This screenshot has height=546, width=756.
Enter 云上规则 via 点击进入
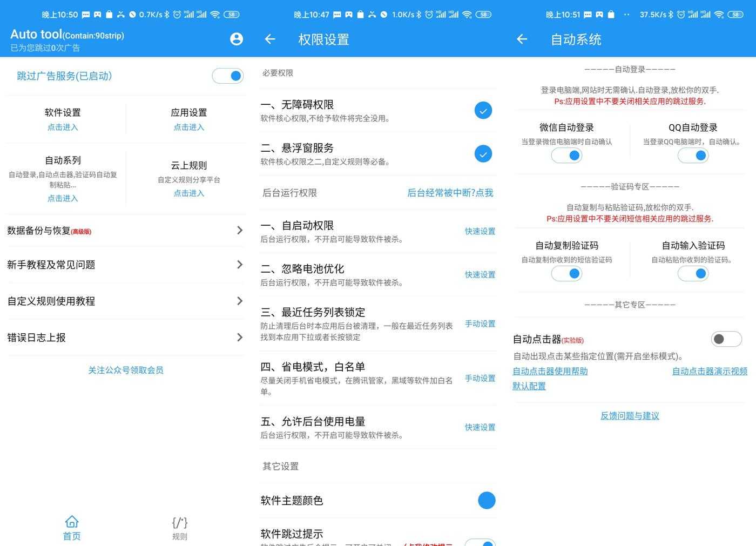tap(189, 193)
